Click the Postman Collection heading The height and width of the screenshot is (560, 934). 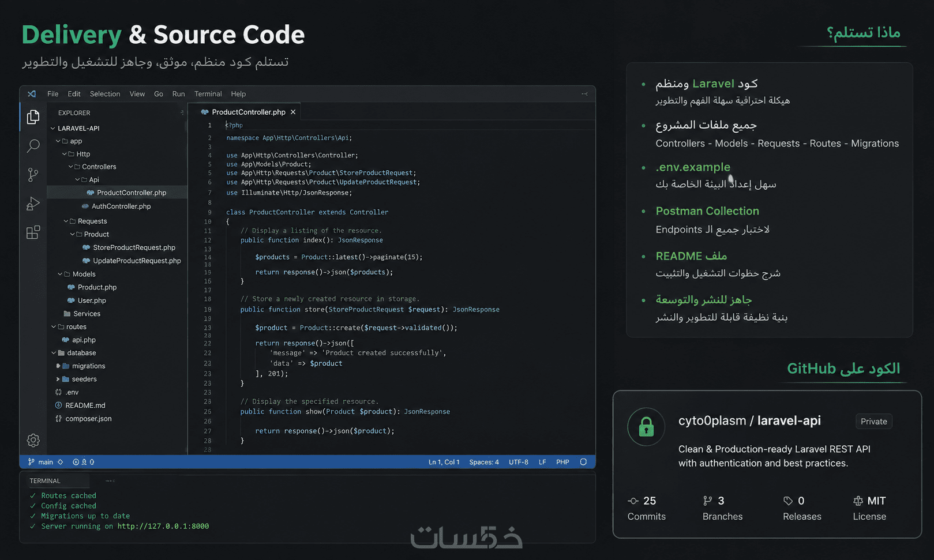(x=707, y=211)
